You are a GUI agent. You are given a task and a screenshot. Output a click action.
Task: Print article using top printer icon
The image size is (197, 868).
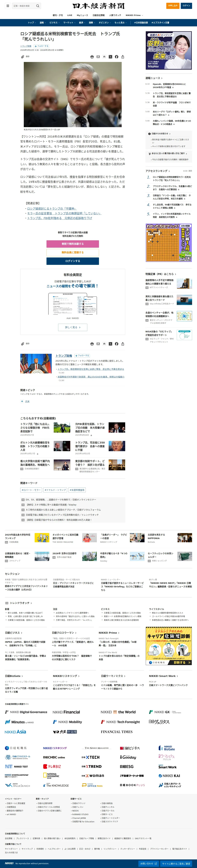tap(92, 57)
